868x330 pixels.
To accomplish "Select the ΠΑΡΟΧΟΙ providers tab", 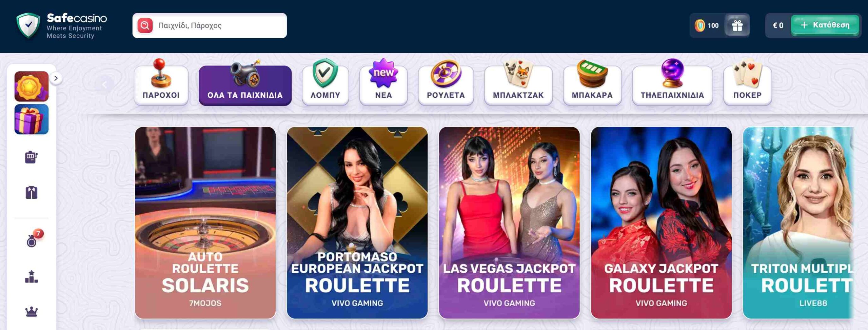I will coord(161,85).
